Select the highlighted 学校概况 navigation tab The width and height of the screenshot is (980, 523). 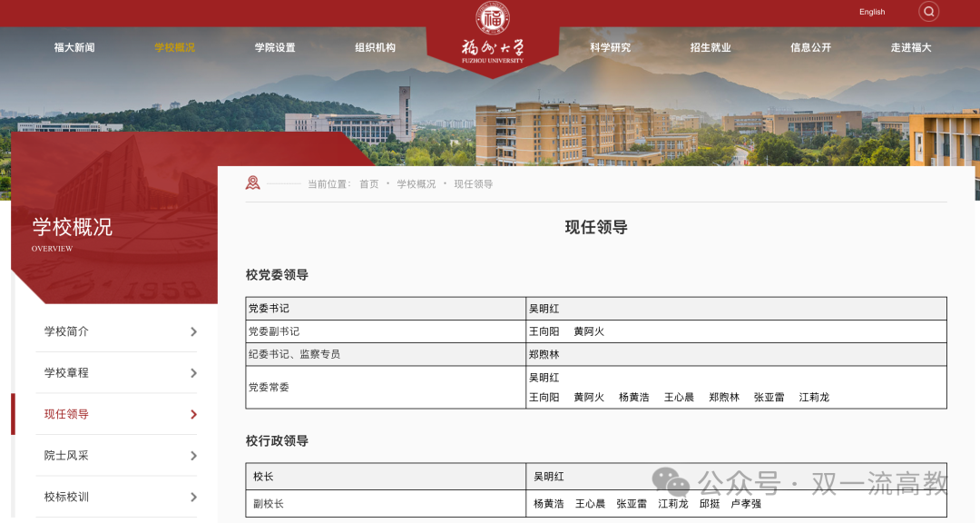173,46
